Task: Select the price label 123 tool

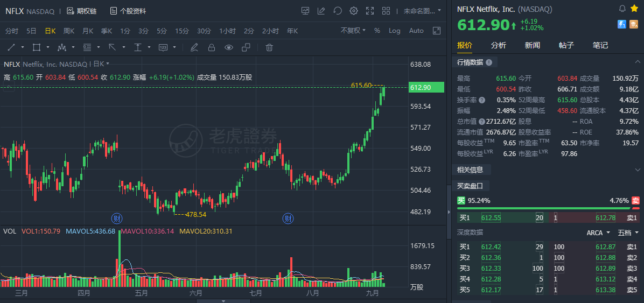Action: 163,47
